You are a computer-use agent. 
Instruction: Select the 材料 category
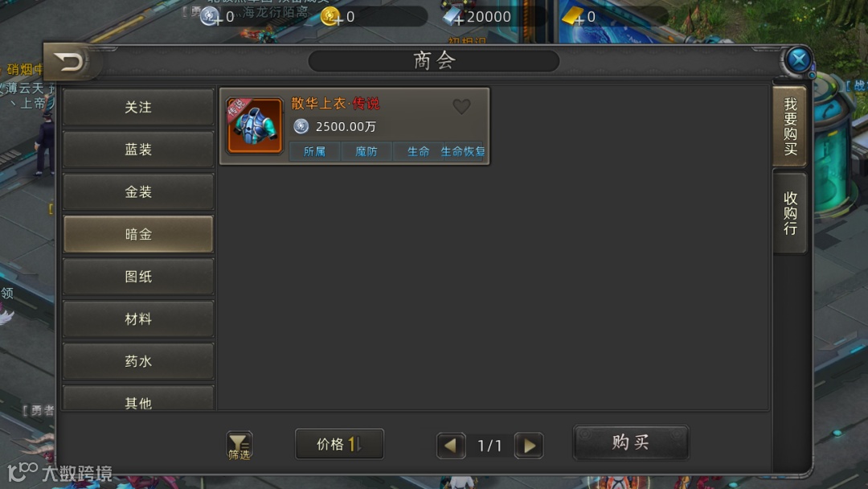point(138,319)
